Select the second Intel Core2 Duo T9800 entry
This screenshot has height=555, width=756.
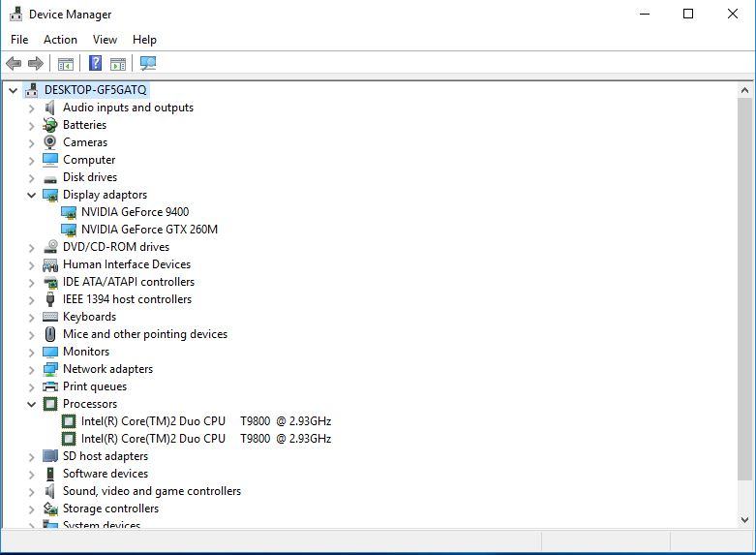(206, 439)
